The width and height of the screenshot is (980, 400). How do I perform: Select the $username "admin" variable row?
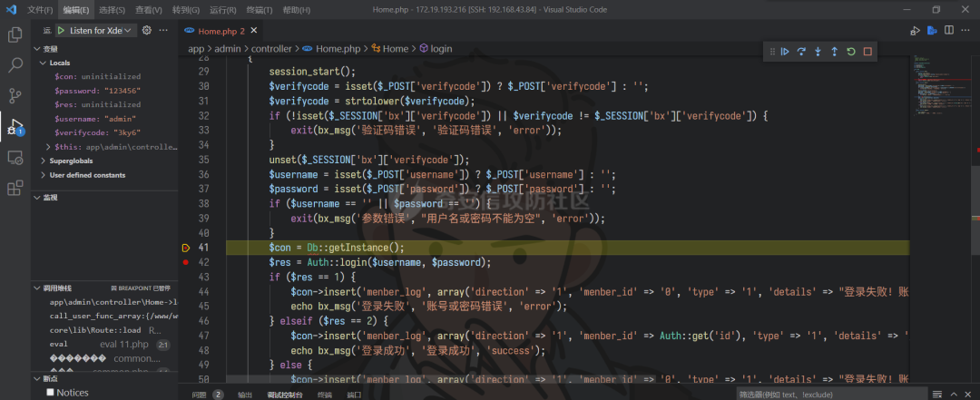tap(106, 119)
